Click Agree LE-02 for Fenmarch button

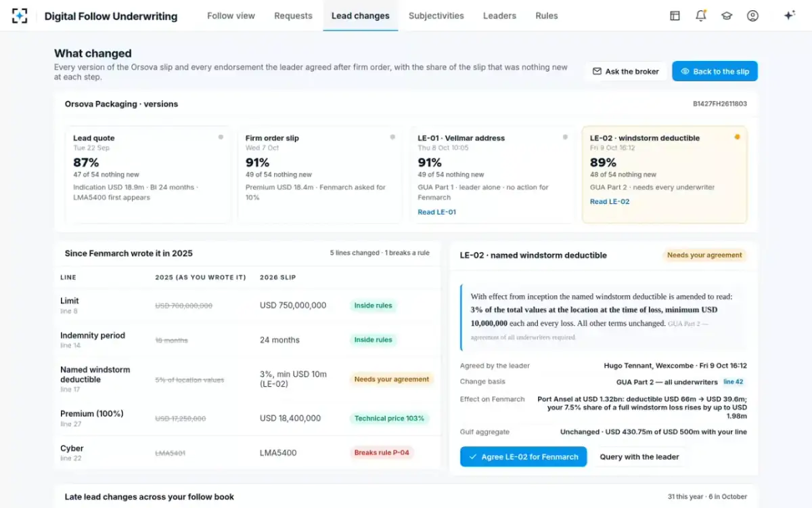(x=523, y=457)
